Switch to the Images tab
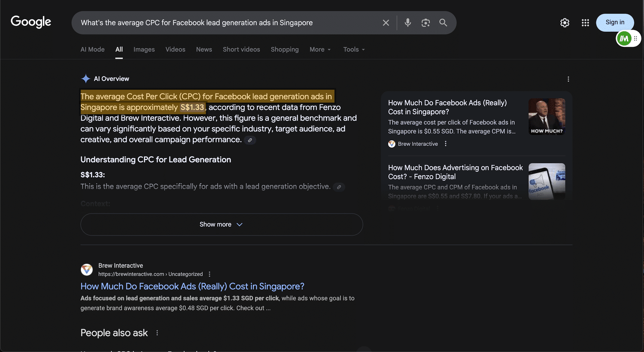Image resolution: width=644 pixels, height=352 pixels. point(144,49)
